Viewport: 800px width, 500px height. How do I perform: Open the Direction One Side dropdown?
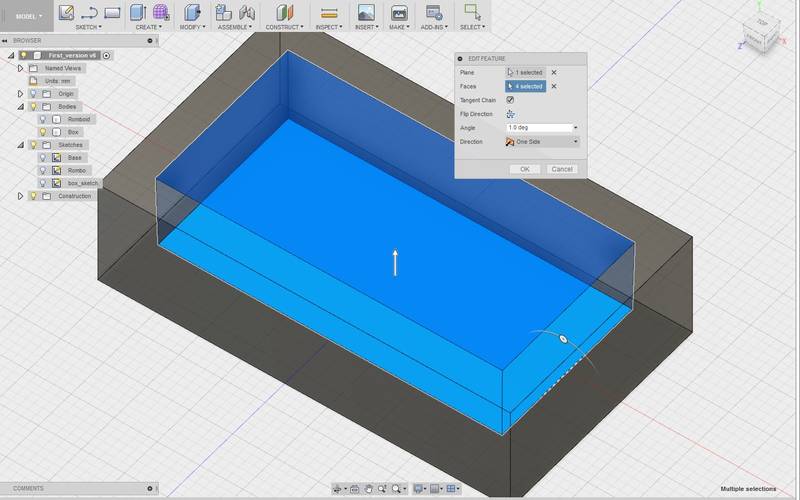(543, 141)
